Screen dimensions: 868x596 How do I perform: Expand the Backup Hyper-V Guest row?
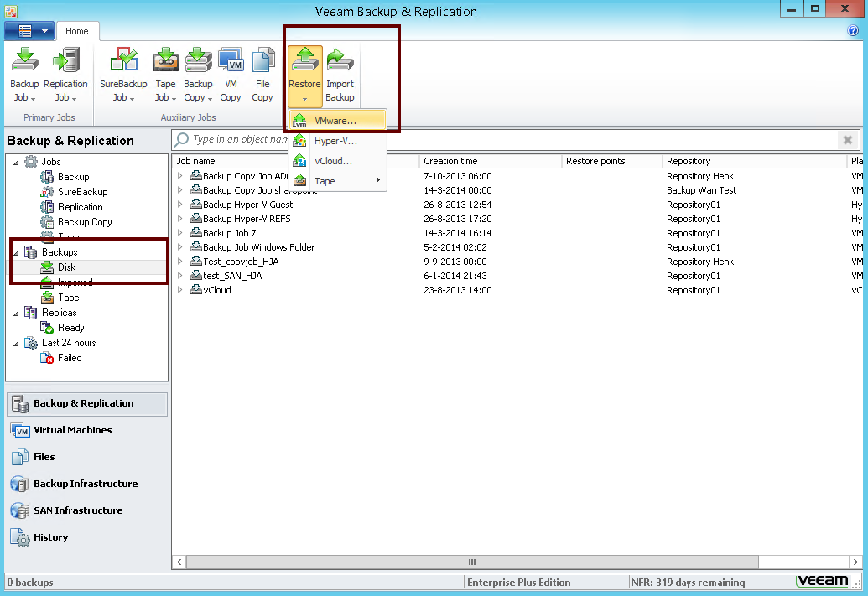click(180, 205)
